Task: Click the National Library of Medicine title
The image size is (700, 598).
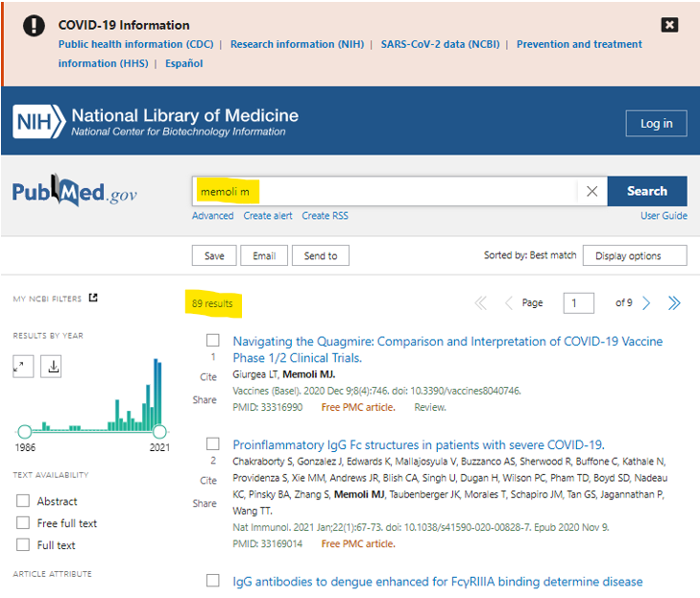Action: click(184, 115)
